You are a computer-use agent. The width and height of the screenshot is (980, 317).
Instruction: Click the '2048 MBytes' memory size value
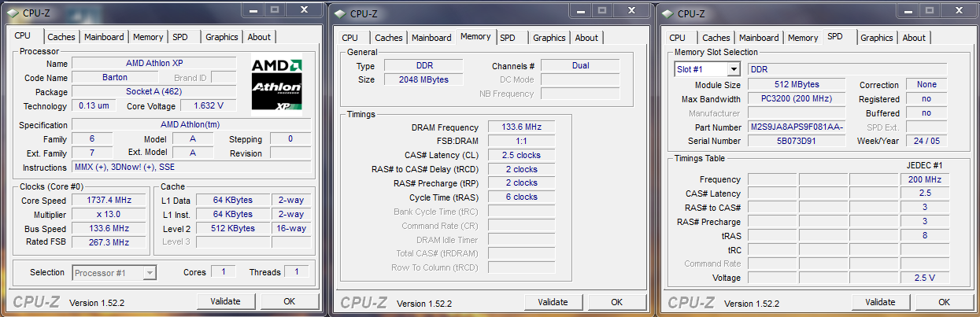click(x=423, y=79)
